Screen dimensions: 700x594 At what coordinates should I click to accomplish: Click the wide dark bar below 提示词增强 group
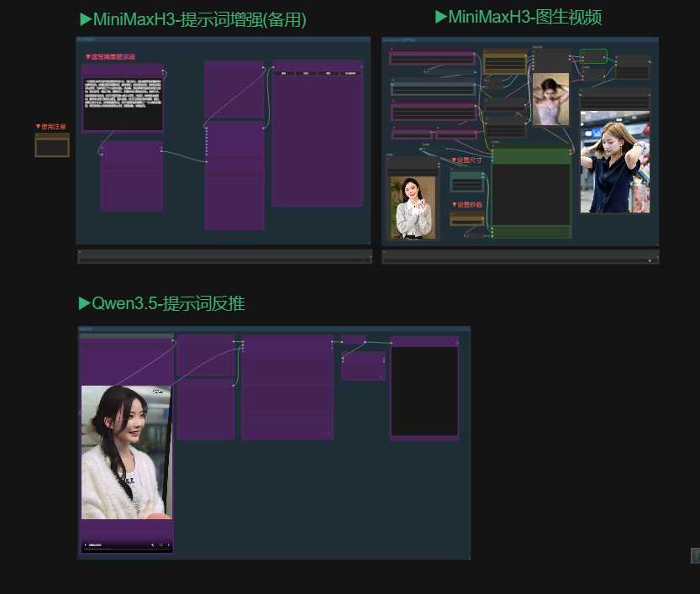coord(224,256)
